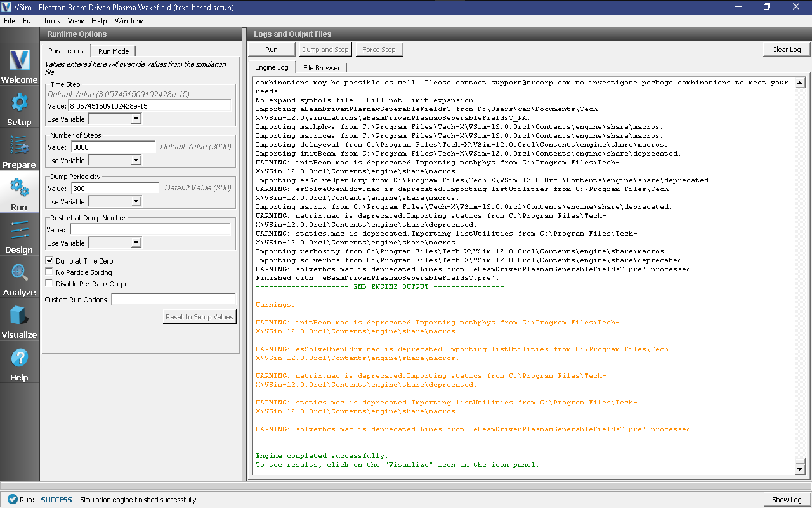
Task: Switch to the Engine Log tab
Action: [x=272, y=67]
